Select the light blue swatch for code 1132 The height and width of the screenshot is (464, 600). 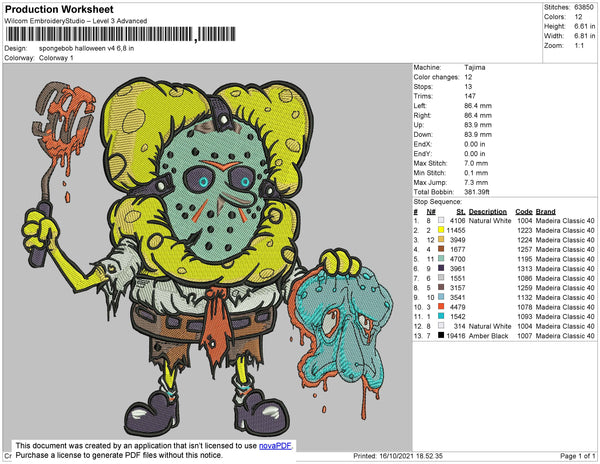[x=441, y=297]
